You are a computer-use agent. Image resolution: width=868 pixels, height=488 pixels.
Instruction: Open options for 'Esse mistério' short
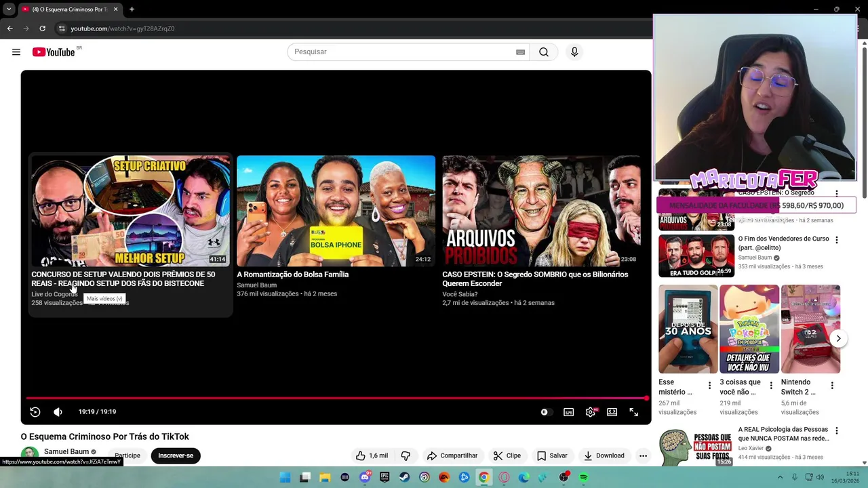[x=710, y=386]
